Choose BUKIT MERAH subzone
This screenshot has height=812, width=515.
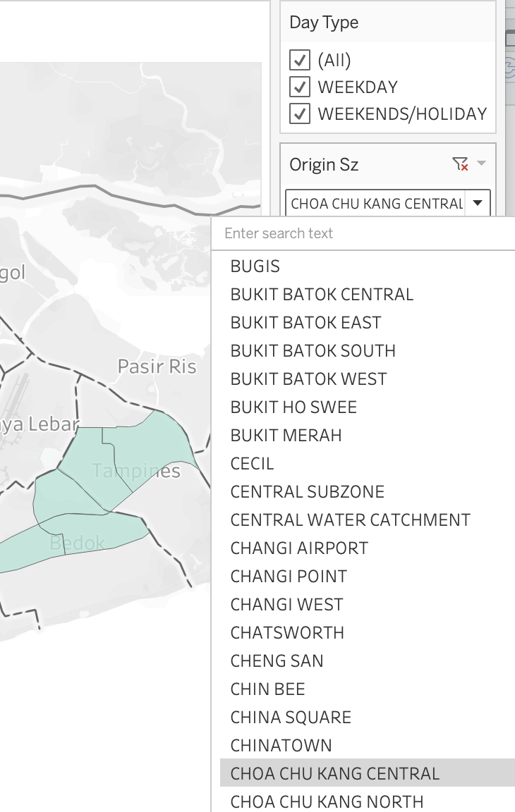[286, 436]
